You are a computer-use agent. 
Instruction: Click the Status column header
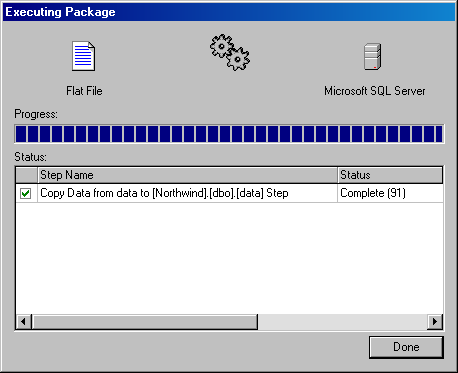390,175
